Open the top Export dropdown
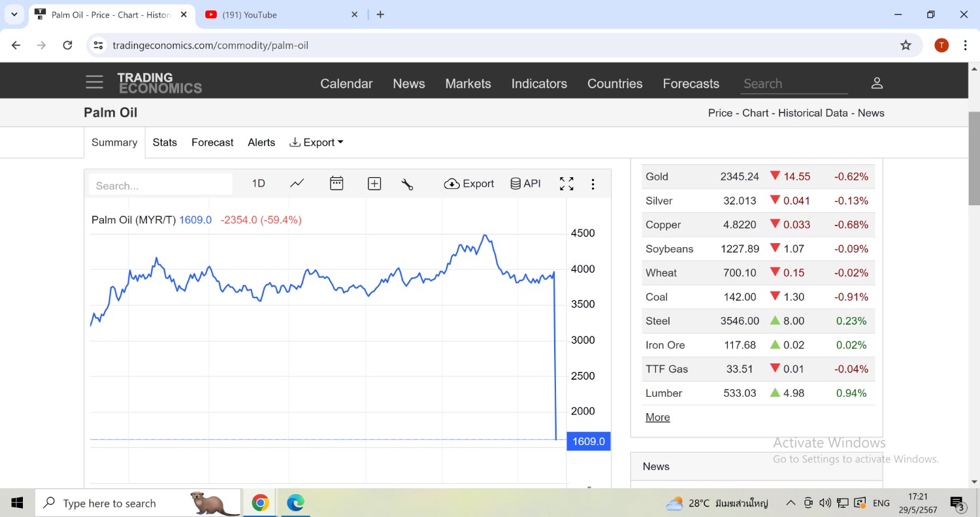 (316, 142)
